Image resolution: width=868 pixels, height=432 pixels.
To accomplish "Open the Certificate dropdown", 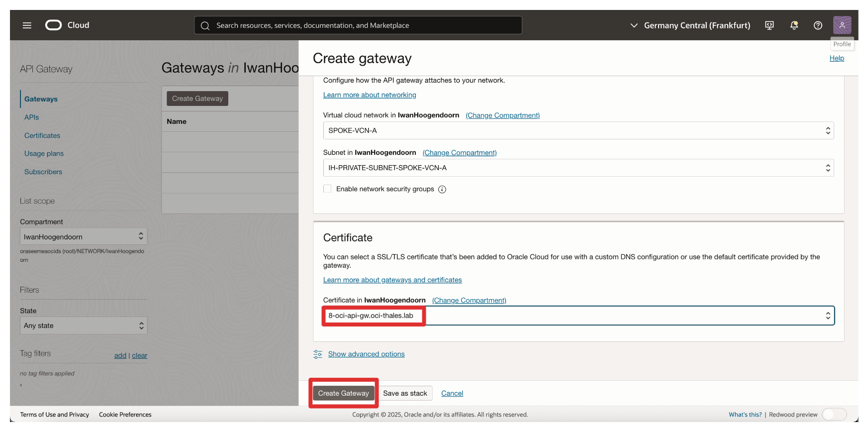I will point(578,316).
